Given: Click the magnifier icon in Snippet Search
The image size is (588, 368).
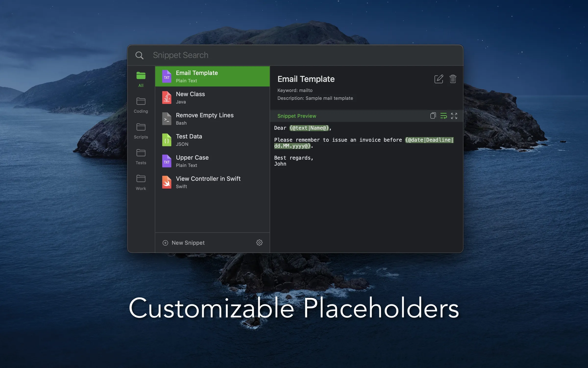Looking at the screenshot, I should [x=140, y=55].
